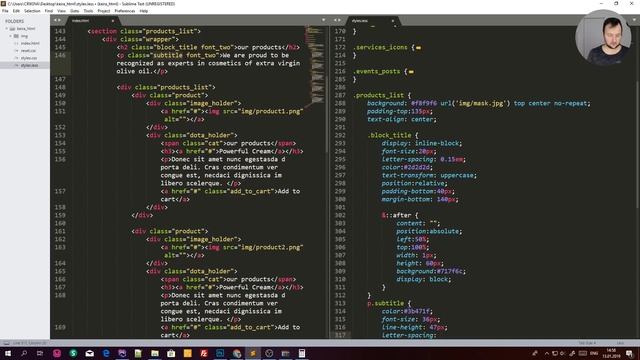This screenshot has width=640, height=360.
Task: Open the Preferences menu
Action: coord(124,11)
